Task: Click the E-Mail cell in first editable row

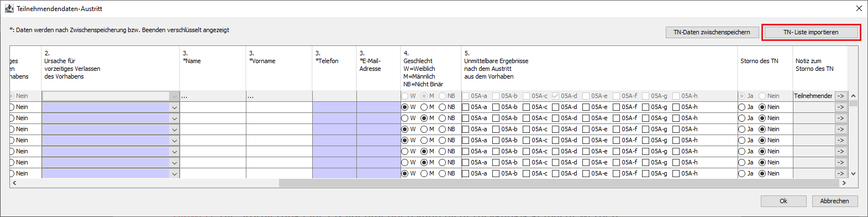Action: coord(378,107)
